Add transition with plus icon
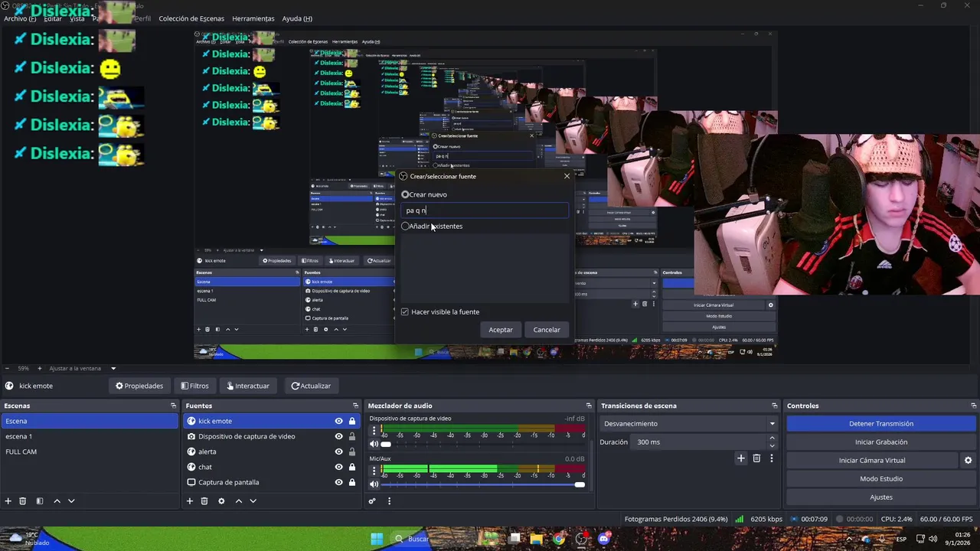 (x=741, y=458)
